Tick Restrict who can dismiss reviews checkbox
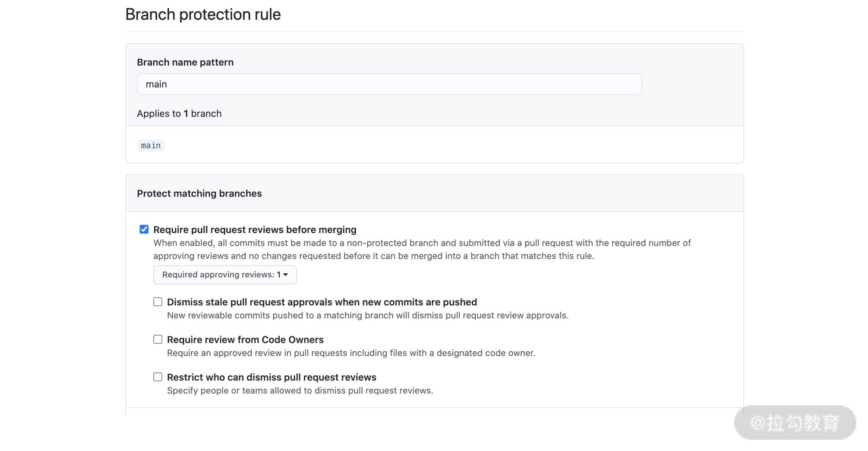The width and height of the screenshot is (868, 451). coord(158,377)
